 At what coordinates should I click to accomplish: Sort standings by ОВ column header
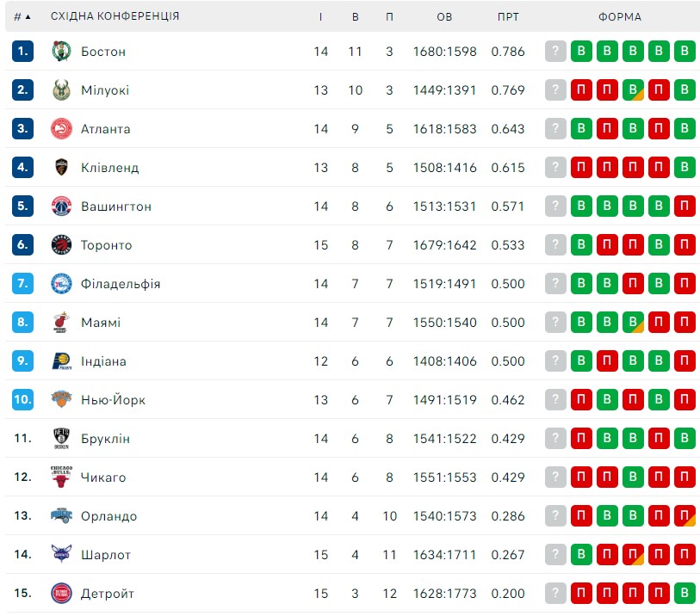coord(444,17)
